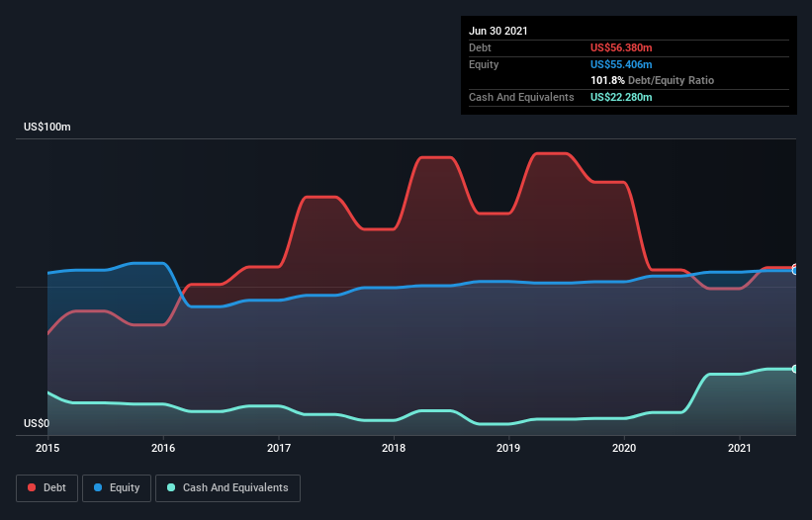The image size is (812, 520).
Task: Select the 2016 x-axis label
Action: coord(163,448)
